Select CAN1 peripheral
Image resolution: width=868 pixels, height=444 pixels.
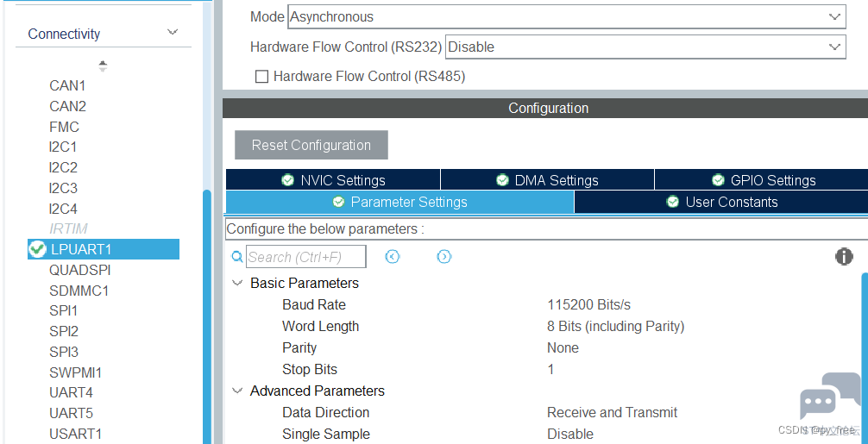pos(67,85)
